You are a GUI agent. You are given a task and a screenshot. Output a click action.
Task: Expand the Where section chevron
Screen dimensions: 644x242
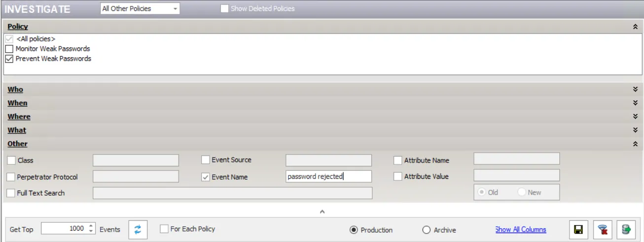pos(635,117)
